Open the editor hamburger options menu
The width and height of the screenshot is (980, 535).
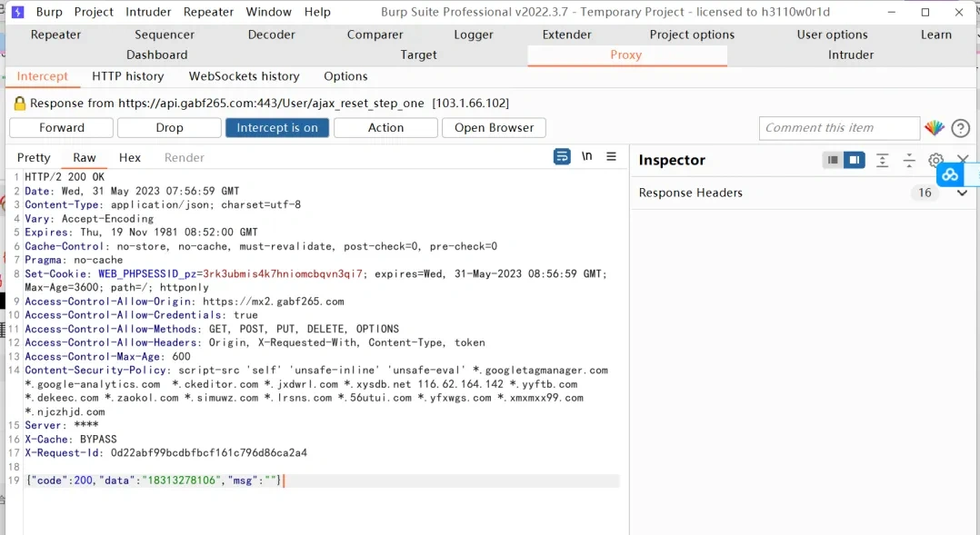click(x=611, y=156)
